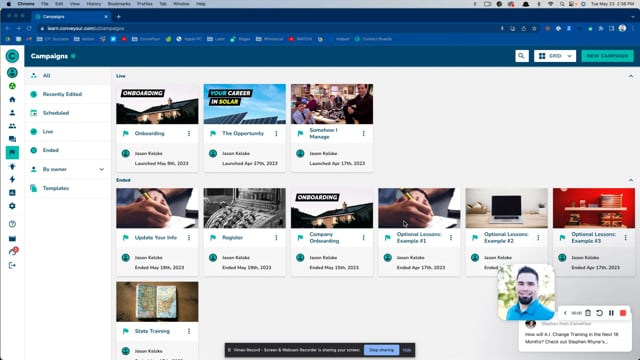This screenshot has height=360, width=640.
Task: Open the Onboarding campaign thumbnail in Live
Action: coord(157,104)
